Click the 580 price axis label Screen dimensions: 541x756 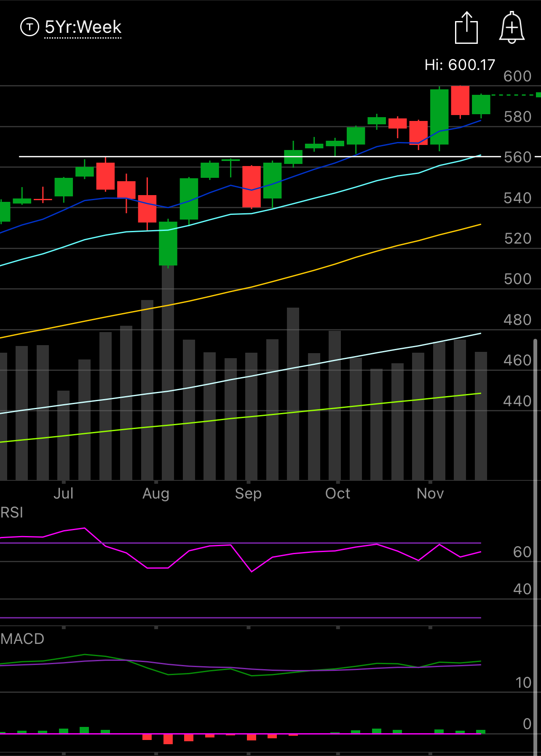point(517,117)
